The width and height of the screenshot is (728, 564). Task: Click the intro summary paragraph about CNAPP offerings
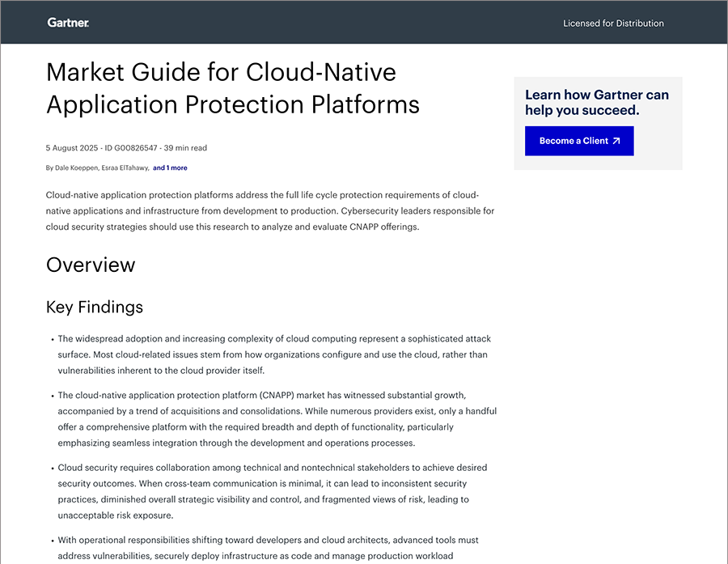click(x=270, y=211)
